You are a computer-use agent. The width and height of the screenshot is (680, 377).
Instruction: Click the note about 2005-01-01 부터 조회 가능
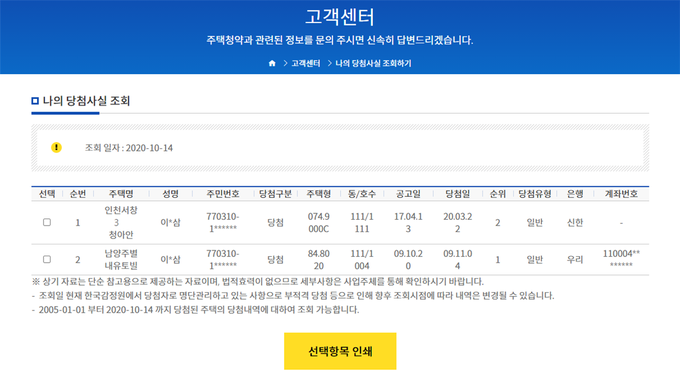[196, 310]
